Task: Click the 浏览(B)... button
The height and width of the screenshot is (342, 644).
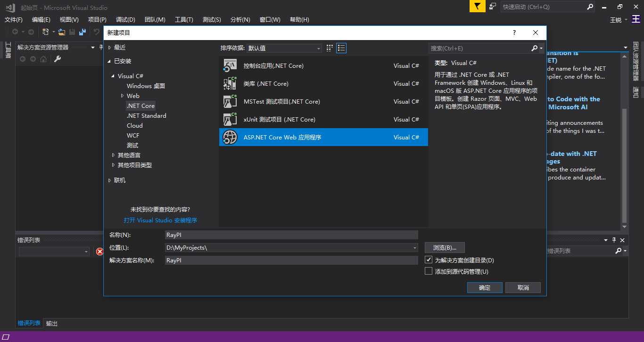Action: [445, 247]
